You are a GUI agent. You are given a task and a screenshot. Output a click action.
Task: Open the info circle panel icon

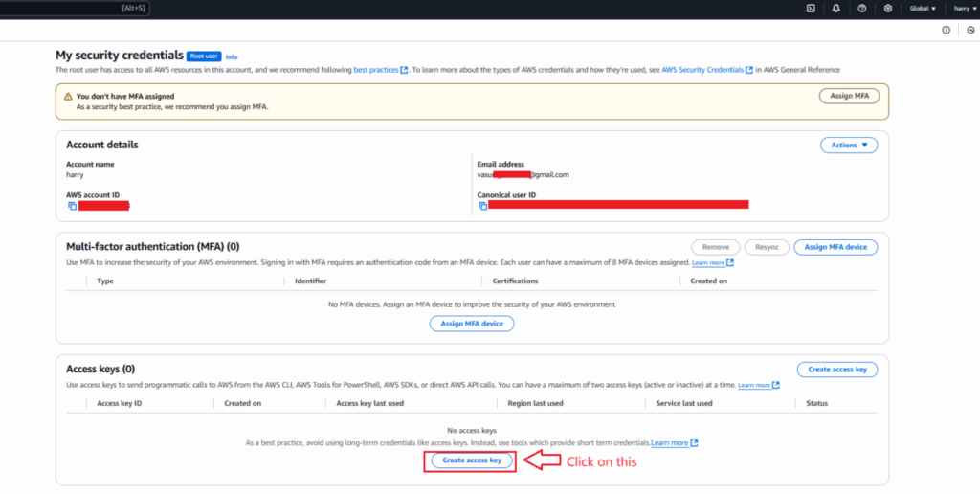click(x=947, y=30)
